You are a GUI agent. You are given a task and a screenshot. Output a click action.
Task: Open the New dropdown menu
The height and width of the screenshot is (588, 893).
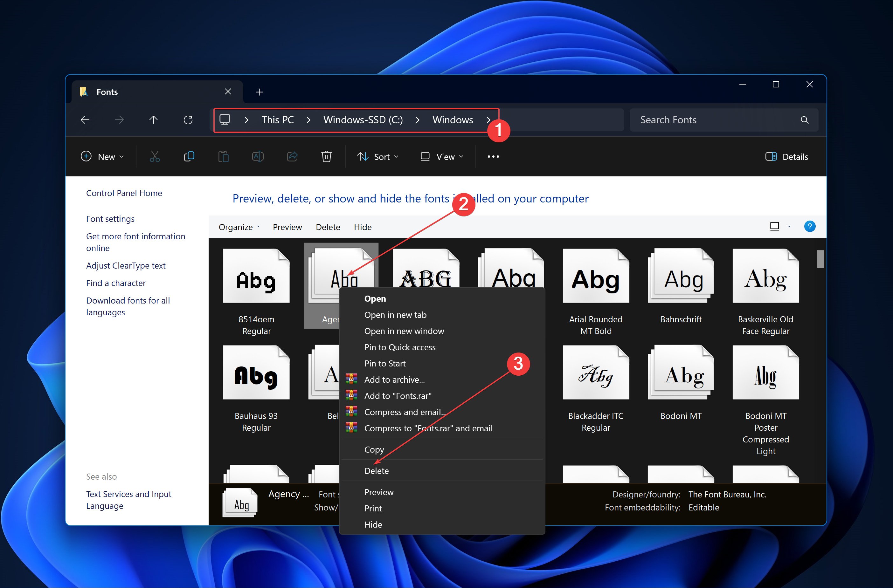point(102,157)
